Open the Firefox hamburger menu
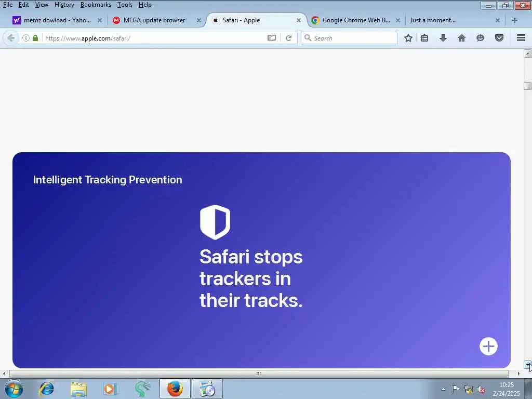 click(x=521, y=38)
